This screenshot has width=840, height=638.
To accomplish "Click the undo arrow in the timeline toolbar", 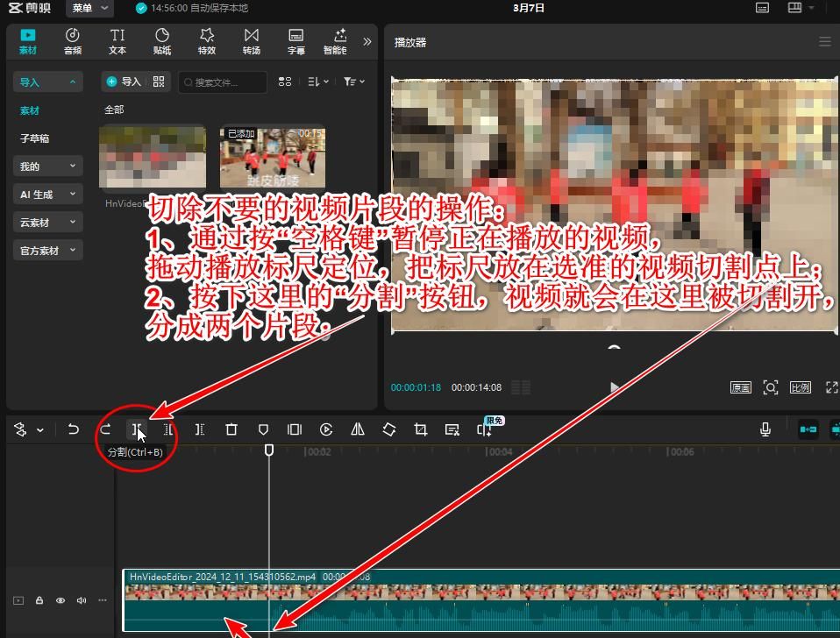I will [74, 429].
